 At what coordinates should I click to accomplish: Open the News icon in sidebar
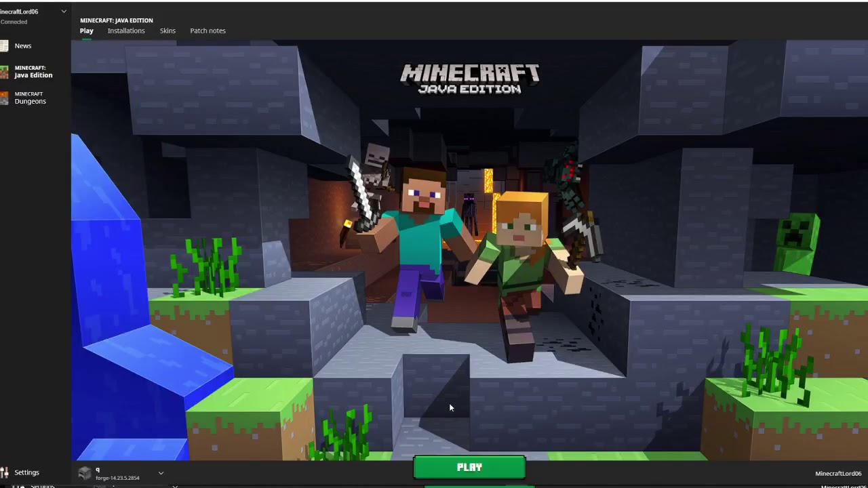point(4,46)
